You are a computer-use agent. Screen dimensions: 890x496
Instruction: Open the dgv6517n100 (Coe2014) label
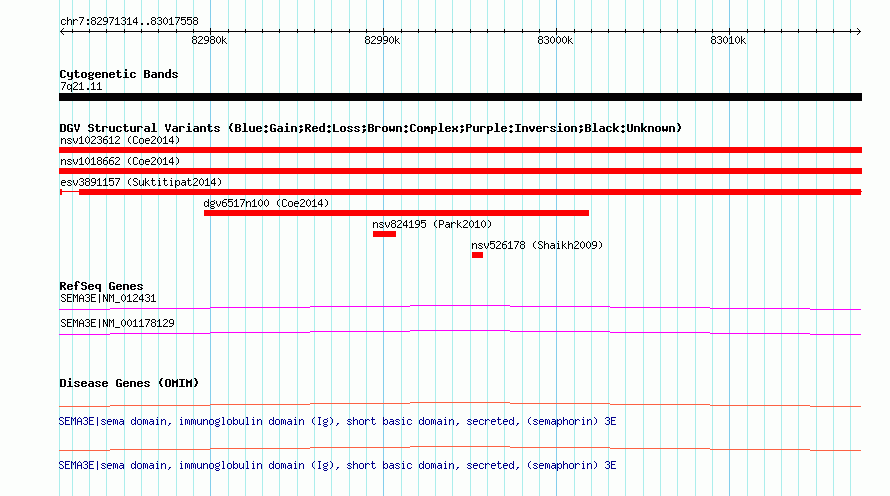coord(266,203)
